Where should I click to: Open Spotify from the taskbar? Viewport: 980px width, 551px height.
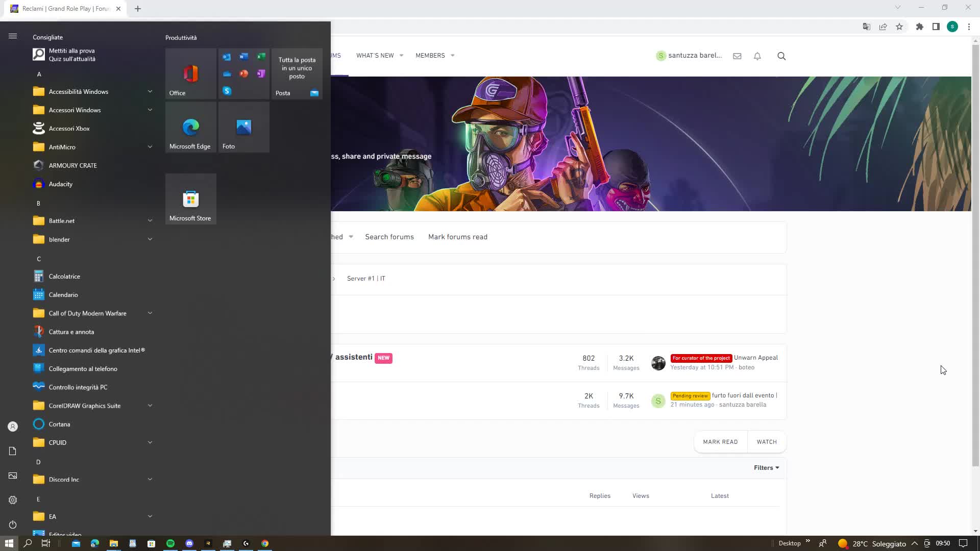(x=170, y=543)
